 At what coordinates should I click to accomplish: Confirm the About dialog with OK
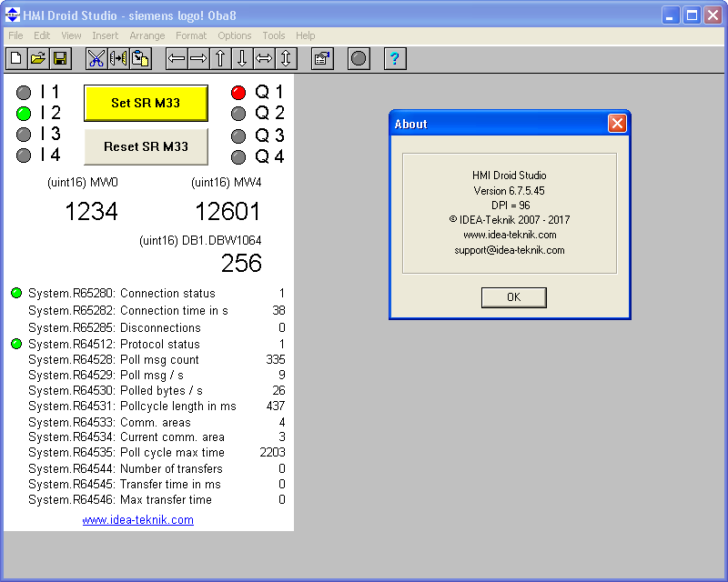pos(513,297)
